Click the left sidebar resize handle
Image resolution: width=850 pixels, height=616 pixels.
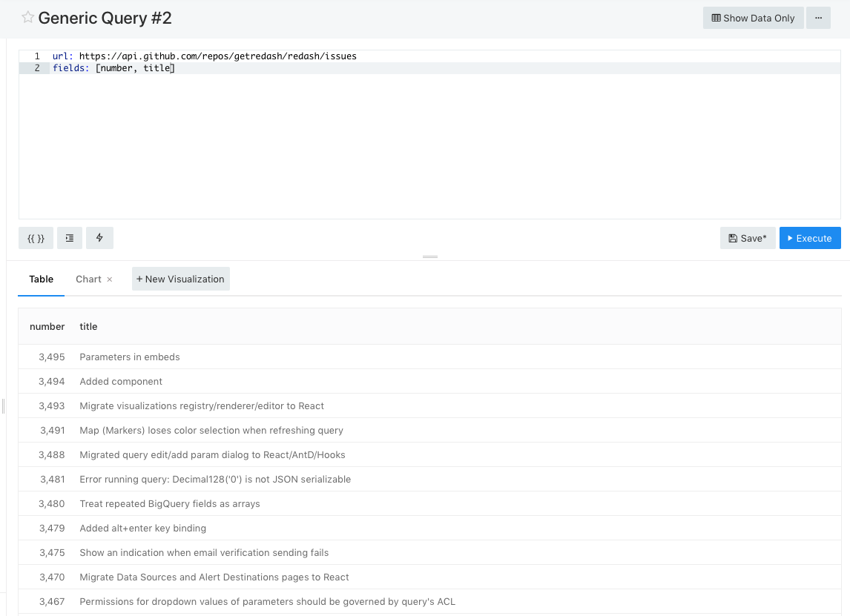(x=4, y=405)
